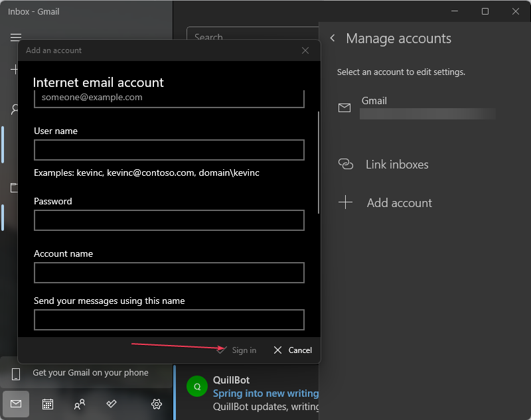531x420 pixels.
Task: Click the back arrow beside Manage accounts
Action: 333,39
